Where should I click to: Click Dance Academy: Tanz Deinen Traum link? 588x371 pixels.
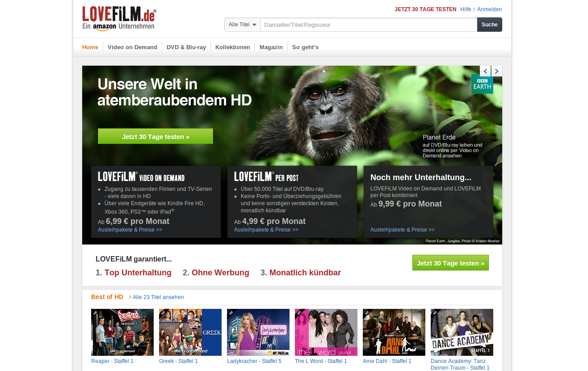[460, 364]
